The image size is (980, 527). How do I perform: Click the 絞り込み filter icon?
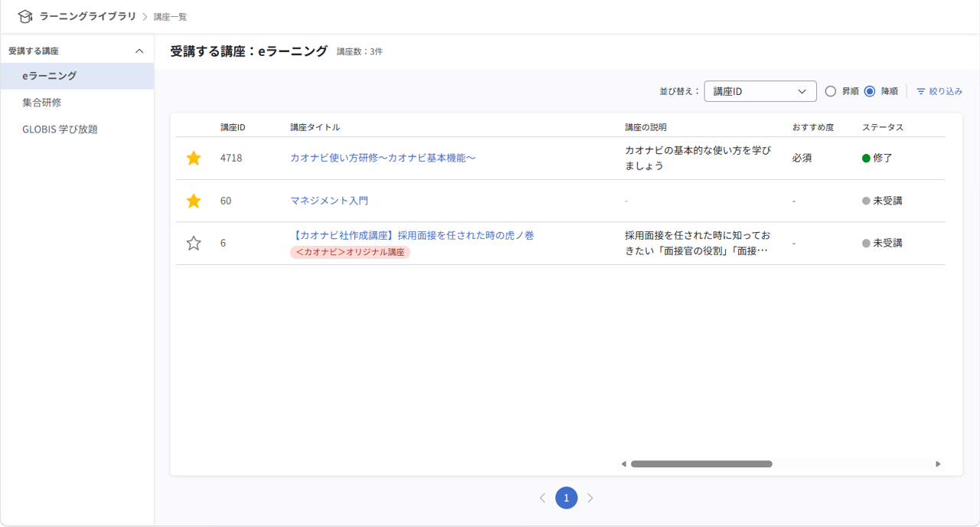[921, 91]
